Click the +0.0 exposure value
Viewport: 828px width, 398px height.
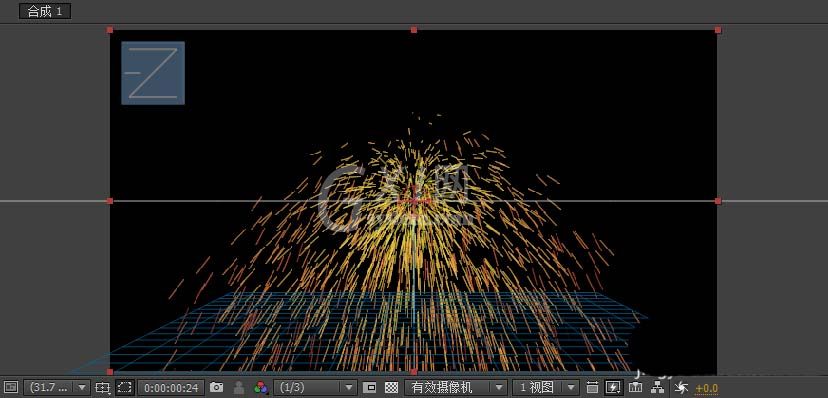point(707,388)
